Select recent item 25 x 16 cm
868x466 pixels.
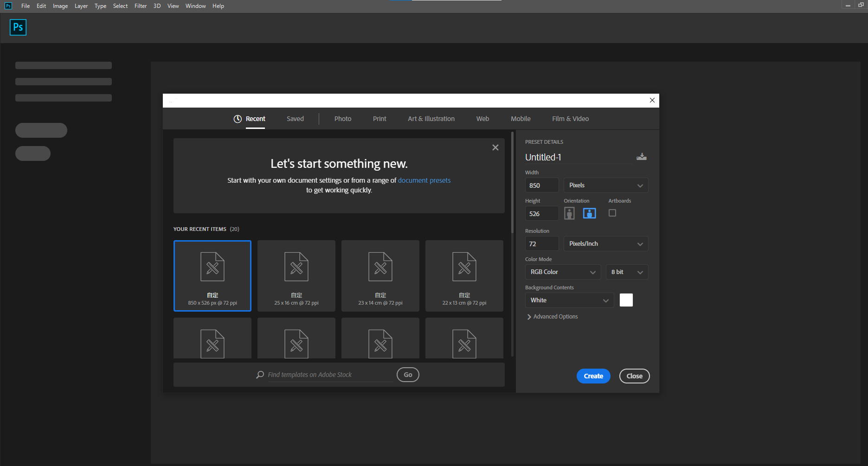(296, 276)
